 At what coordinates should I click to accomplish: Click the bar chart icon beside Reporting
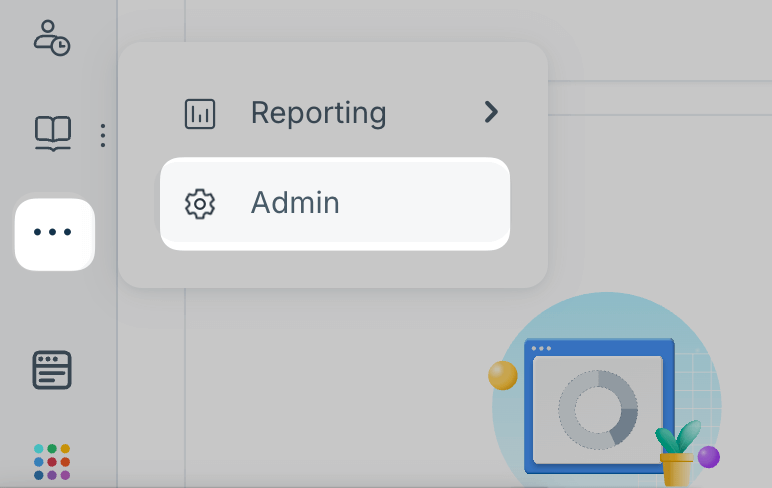click(x=200, y=114)
